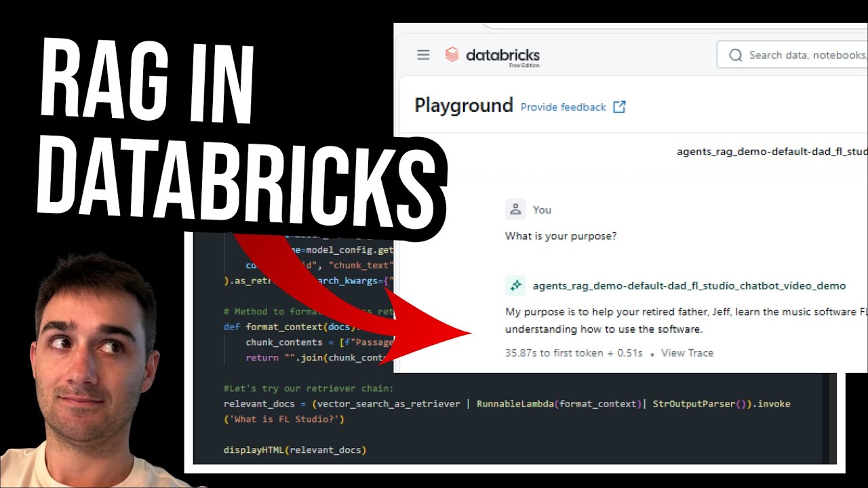Viewport: 868px width, 488px height.
Task: Click the displayHTML(relevant_docs) line in code window
Action: pyautogui.click(x=295, y=449)
